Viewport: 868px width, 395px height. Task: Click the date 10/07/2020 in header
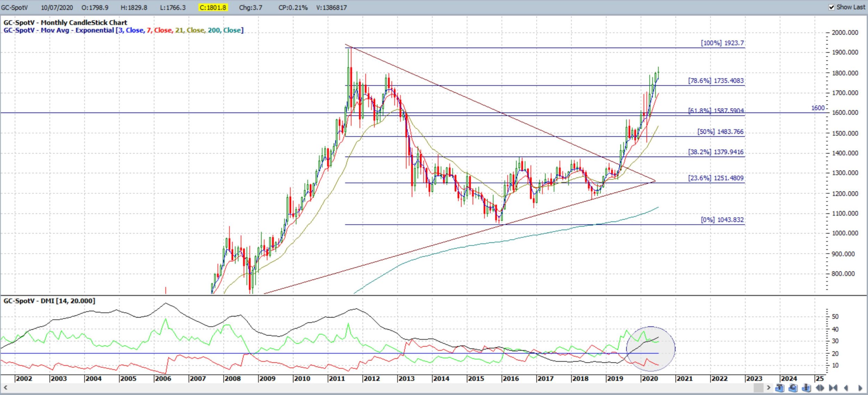[x=57, y=8]
